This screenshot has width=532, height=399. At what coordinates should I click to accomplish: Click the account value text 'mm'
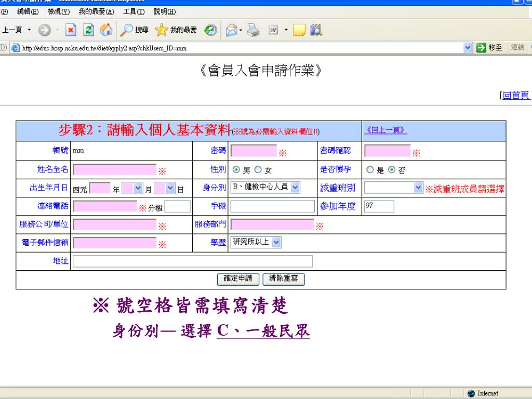78,150
